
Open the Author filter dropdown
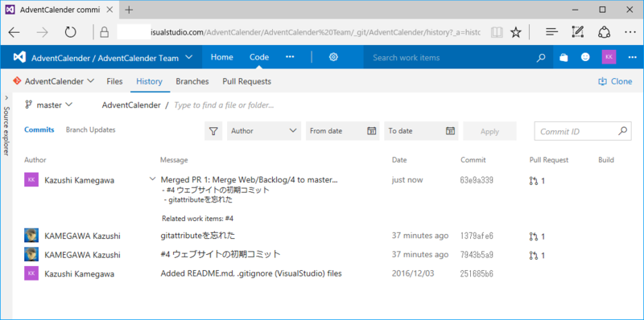[264, 131]
